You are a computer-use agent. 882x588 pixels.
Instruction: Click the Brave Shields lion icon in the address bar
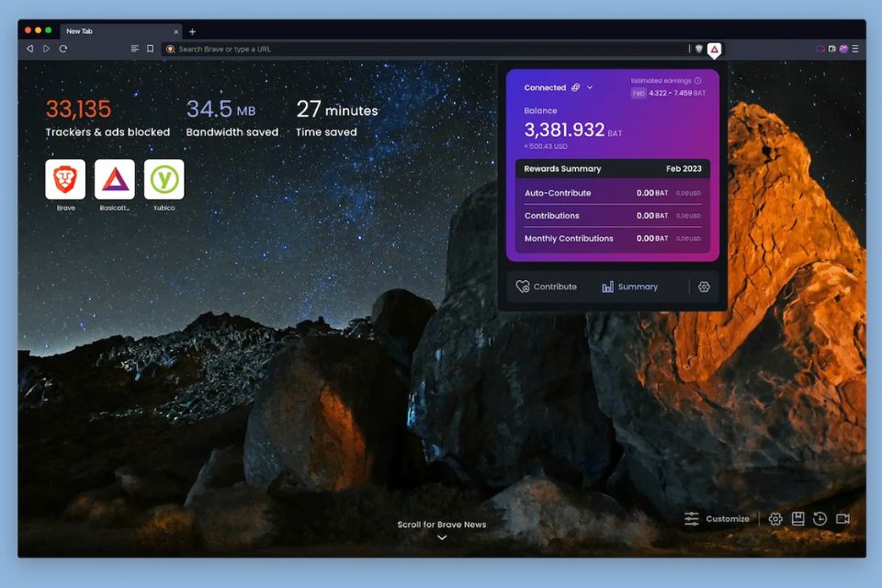pos(698,49)
